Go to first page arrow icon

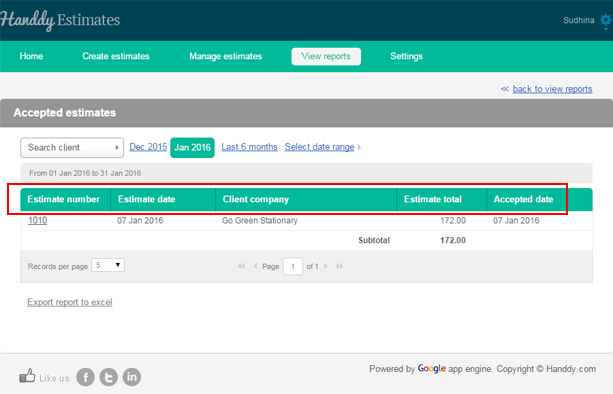click(x=241, y=266)
